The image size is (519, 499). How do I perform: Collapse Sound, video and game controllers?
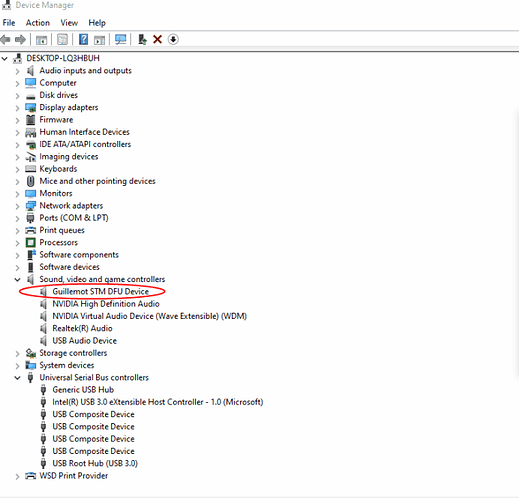(x=17, y=280)
